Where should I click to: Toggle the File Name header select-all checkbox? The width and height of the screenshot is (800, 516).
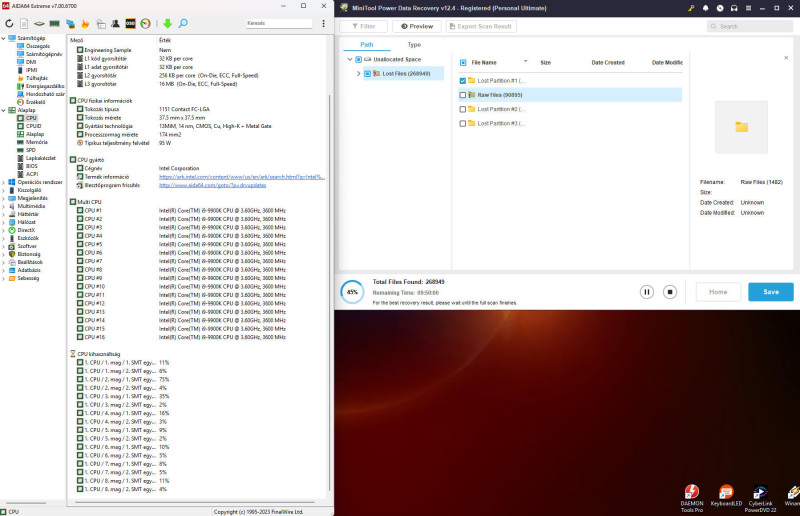tap(463, 63)
